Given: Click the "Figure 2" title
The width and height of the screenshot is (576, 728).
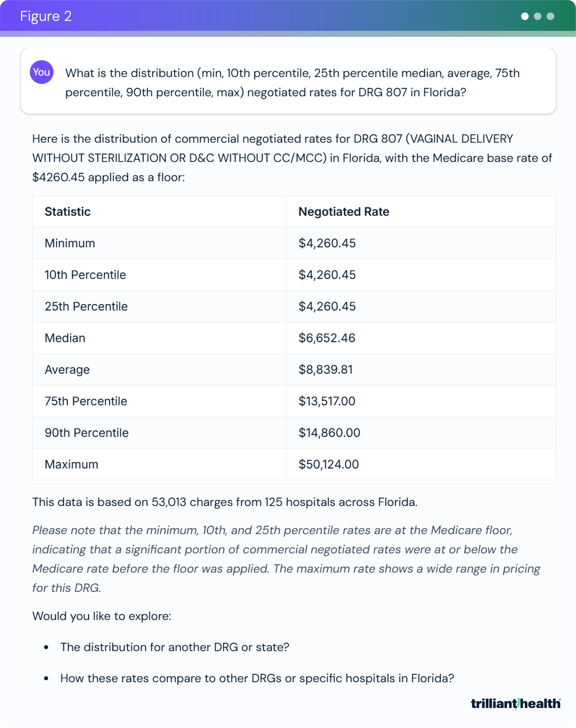Looking at the screenshot, I should click(x=46, y=16).
